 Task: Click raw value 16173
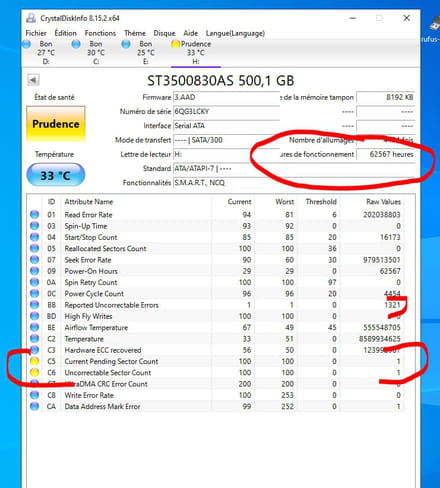pos(390,237)
